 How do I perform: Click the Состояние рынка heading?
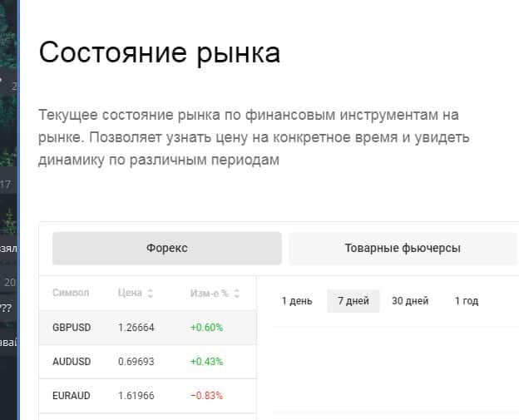point(160,53)
